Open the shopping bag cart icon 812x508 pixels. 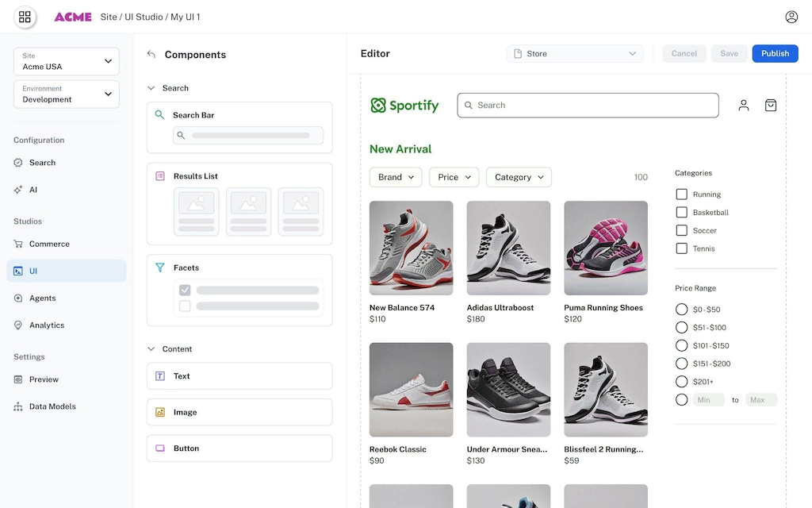click(x=771, y=106)
